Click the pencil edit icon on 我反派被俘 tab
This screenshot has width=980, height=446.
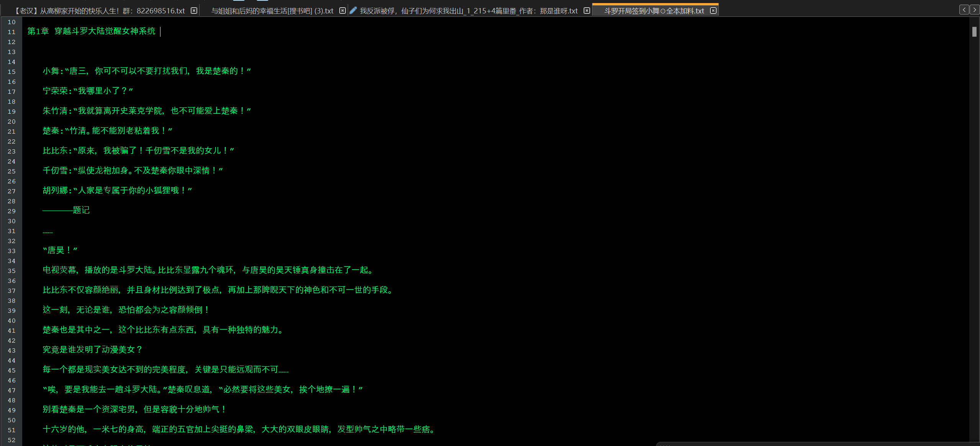[353, 10]
